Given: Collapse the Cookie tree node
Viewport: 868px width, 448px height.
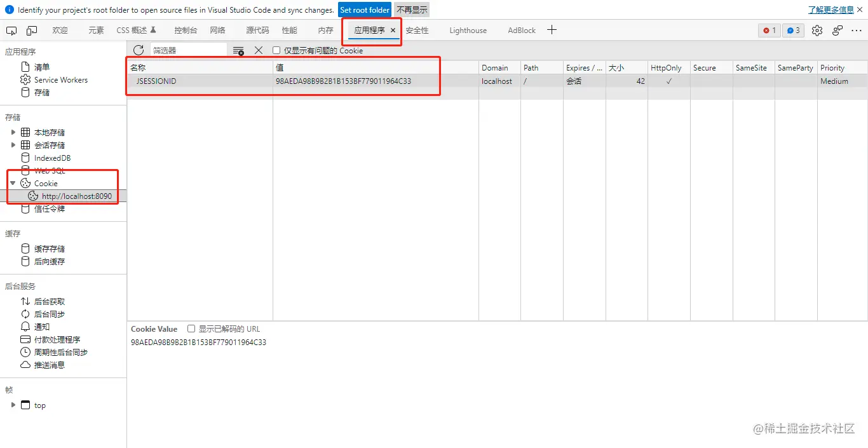Looking at the screenshot, I should (x=13, y=183).
